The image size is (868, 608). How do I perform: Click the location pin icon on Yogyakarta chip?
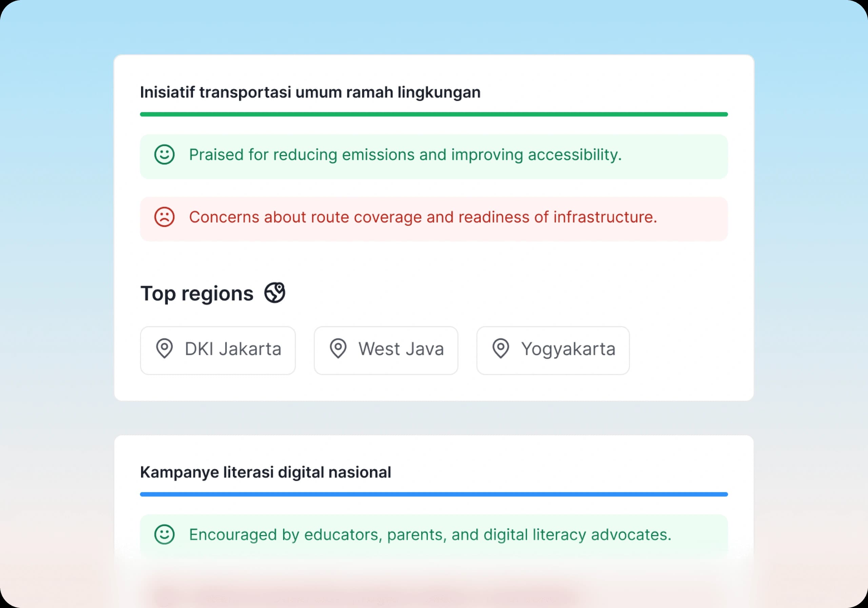pyautogui.click(x=500, y=349)
